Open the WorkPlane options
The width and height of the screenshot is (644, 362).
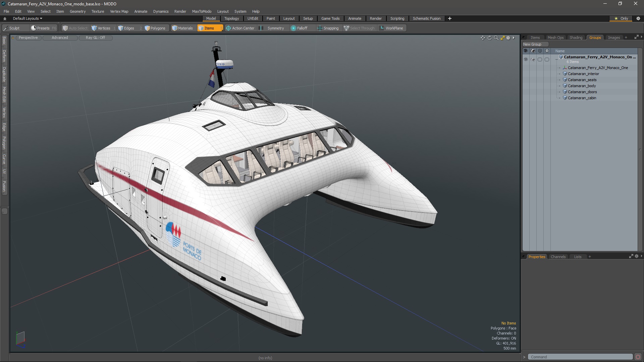[391, 28]
